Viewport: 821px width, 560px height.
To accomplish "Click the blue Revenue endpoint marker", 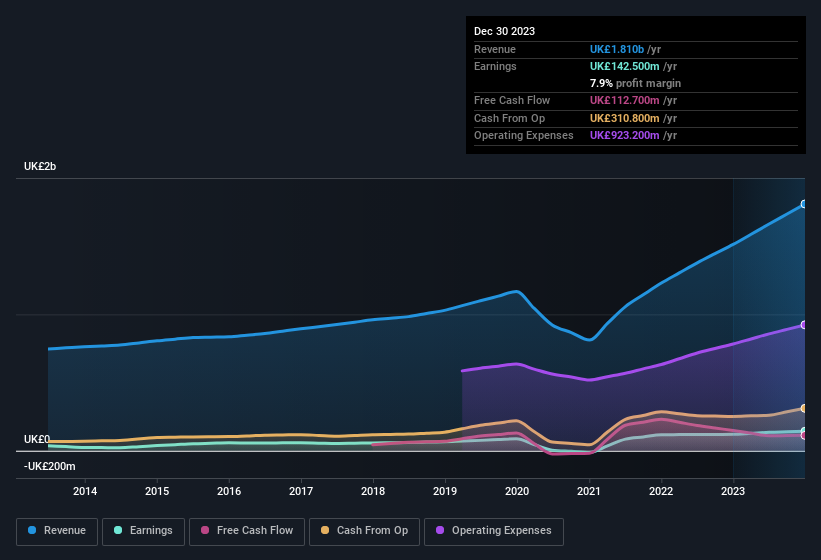I will point(804,204).
